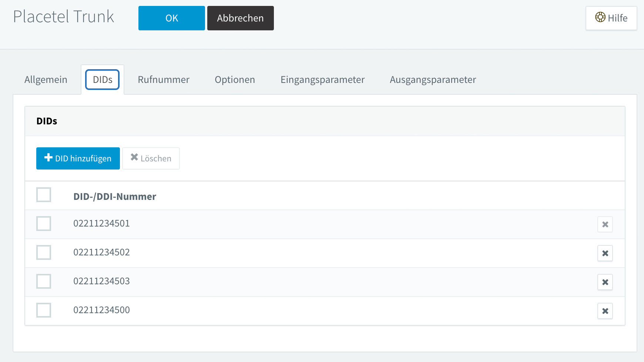Remove DID 02211234503 with its X icon
Viewport: 644px width, 362px height.
point(605,282)
